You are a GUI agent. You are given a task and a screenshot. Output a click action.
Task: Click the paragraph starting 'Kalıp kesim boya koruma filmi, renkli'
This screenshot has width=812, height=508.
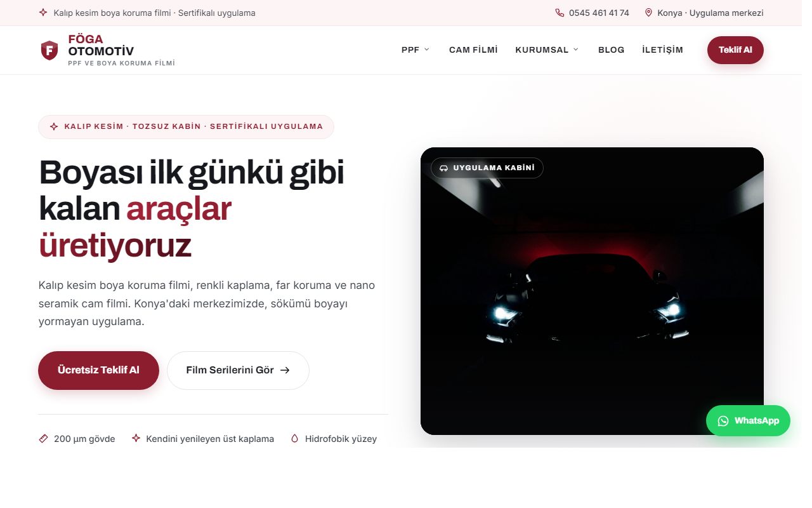(207, 303)
